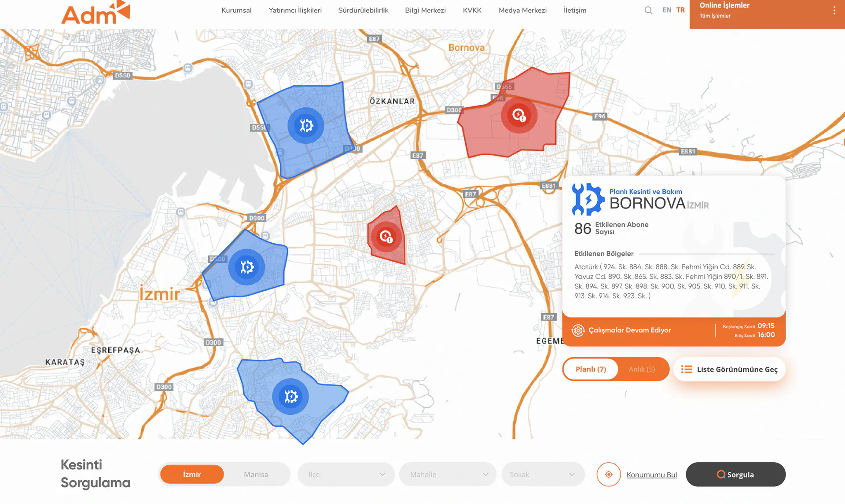
Task: Click the large İzmir label on the map
Action: [x=160, y=294]
